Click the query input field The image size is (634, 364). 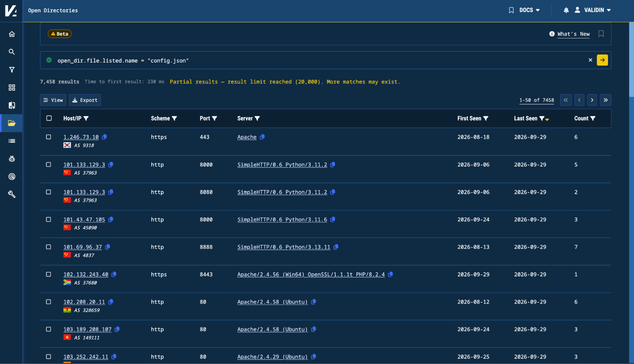coord(320,60)
